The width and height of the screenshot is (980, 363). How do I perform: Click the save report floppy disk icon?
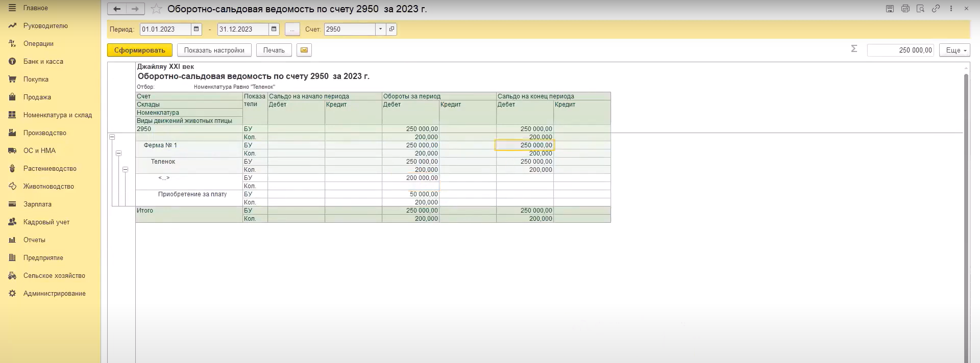pos(890,9)
